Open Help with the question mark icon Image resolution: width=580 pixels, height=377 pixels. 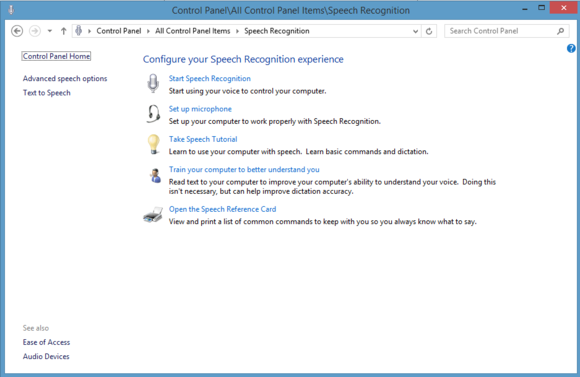tap(571, 48)
